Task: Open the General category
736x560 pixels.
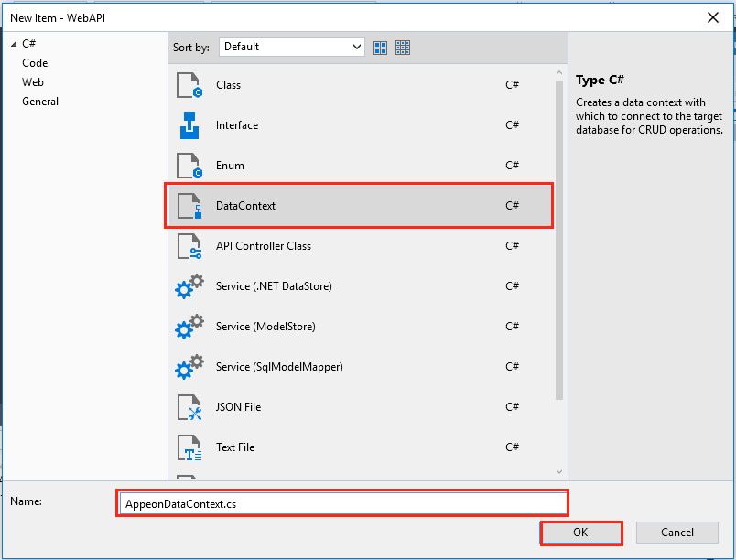Action: point(40,102)
